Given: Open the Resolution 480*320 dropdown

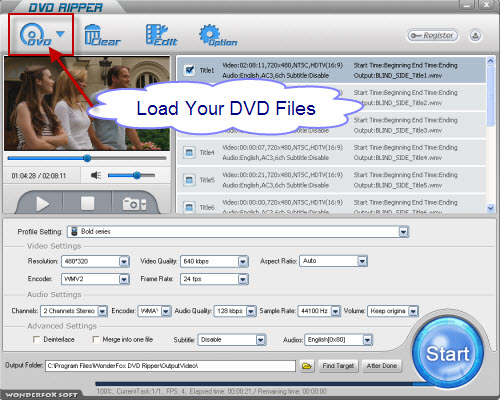Looking at the screenshot, I should (x=124, y=262).
